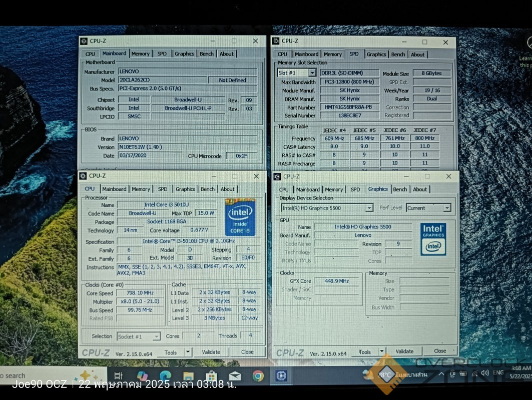This screenshot has height=400, width=532.
Task: Open the taskbar clock showing 3:08 AM
Action: click(x=521, y=372)
